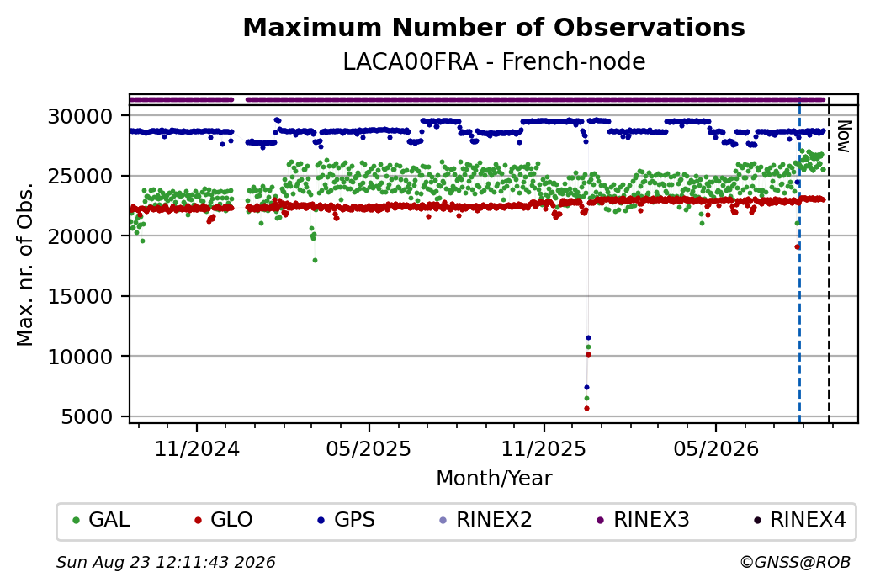The image size is (875, 588).
Task: Click the 'Max. nr. of Obs.' axis title
Action: tap(25, 264)
